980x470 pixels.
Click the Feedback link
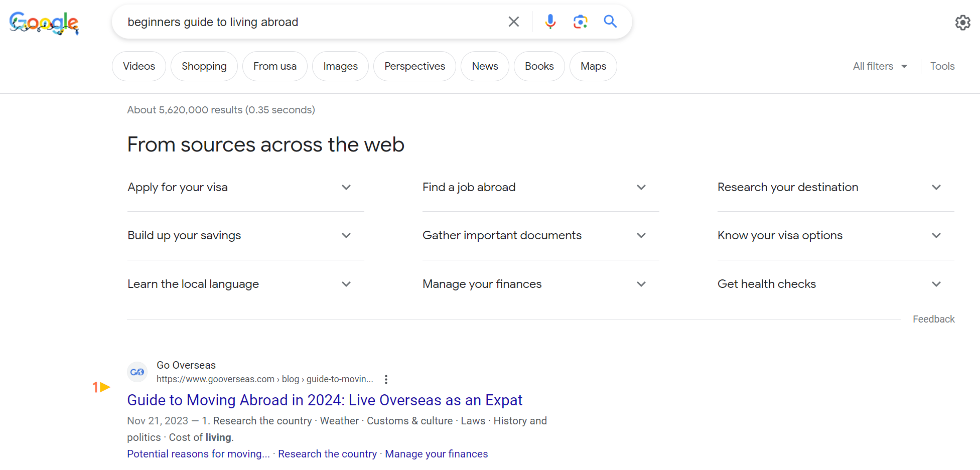click(933, 319)
